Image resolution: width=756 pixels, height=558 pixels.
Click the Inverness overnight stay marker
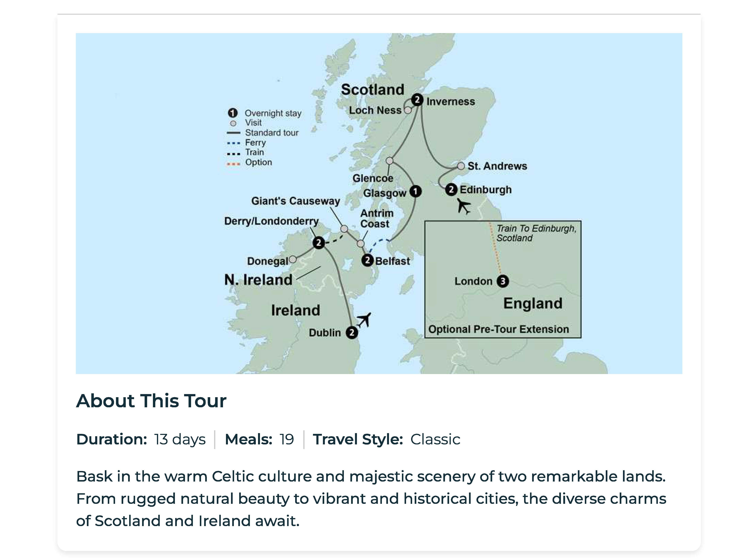[x=417, y=100]
